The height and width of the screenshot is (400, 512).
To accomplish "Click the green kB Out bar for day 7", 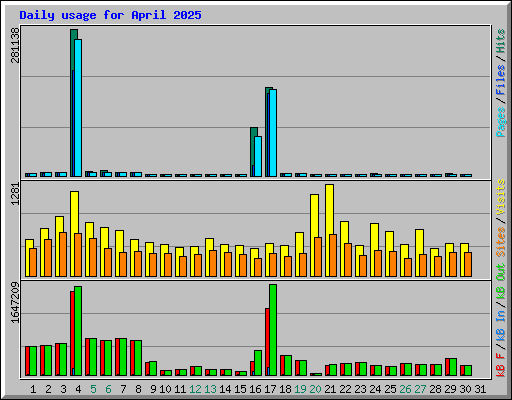I will [x=123, y=357].
